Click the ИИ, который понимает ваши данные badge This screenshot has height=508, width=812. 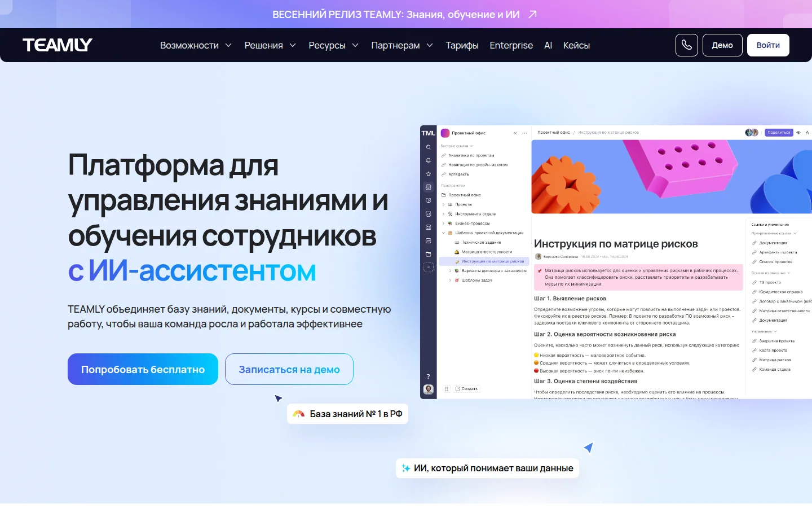click(x=487, y=468)
